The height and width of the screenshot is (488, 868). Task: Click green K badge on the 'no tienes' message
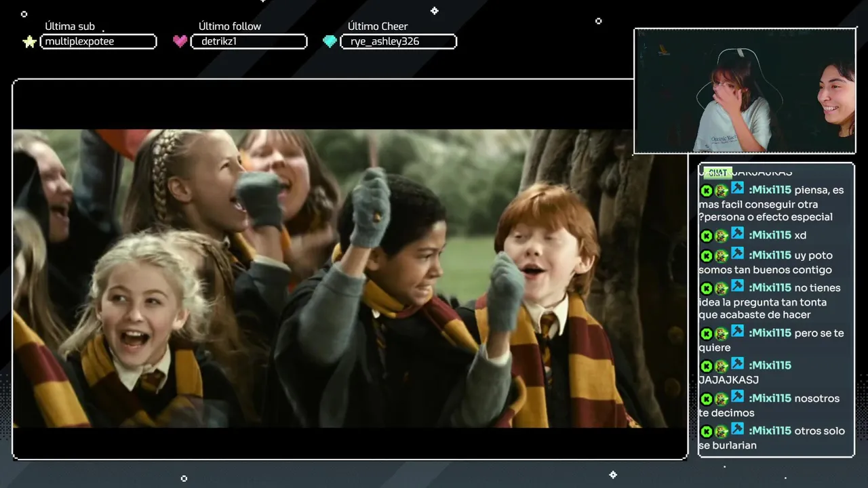point(706,289)
